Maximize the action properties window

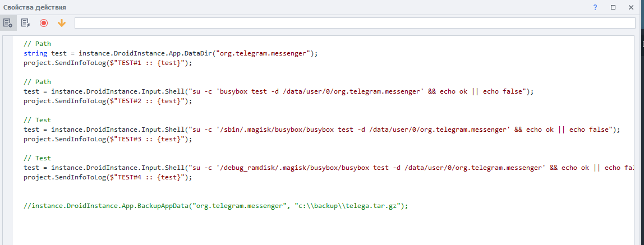tap(613, 7)
